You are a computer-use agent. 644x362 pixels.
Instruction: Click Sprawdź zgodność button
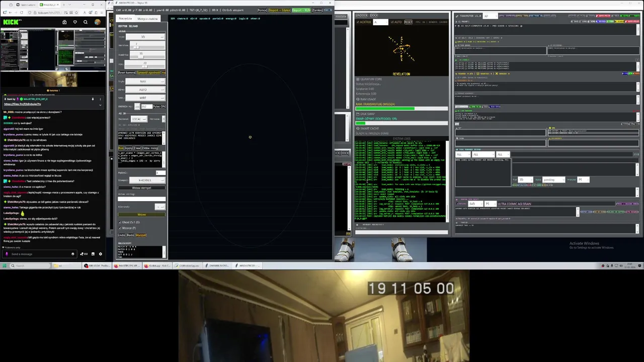pos(148,72)
